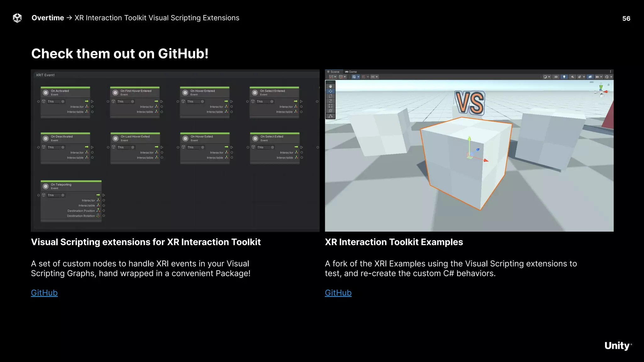Toggle scene effects button
Image resolution: width=644 pixels, height=362 pixels.
580,77
